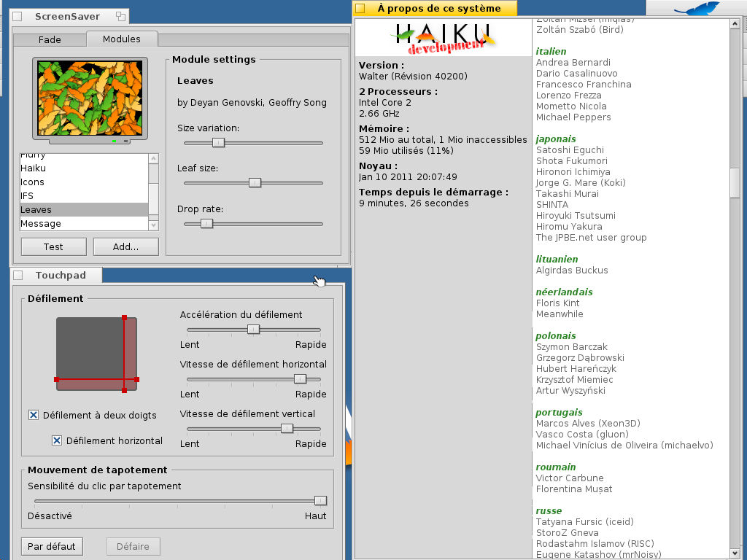This screenshot has height=560, width=747.
Task: Toggle the Défilement à deux doigts checkbox
Action: pos(34,415)
